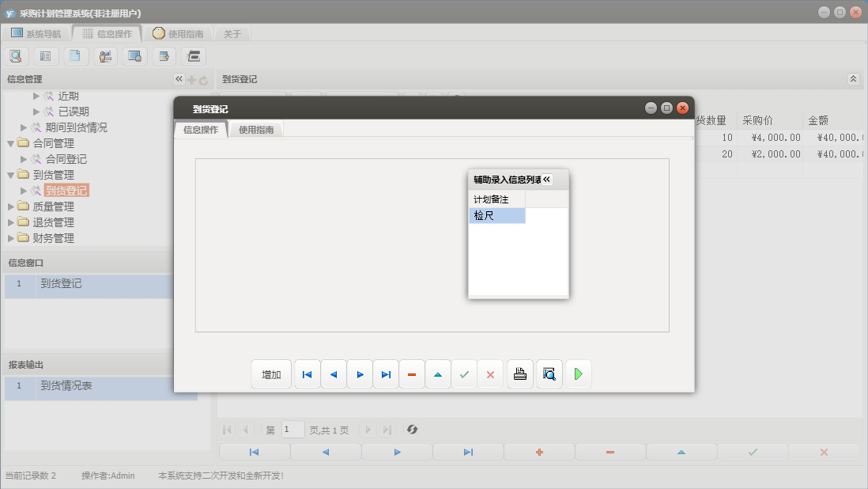Viewport: 868px width, 489px height.
Task: Jump to first record in the 到货登记 dialog
Action: click(x=307, y=374)
